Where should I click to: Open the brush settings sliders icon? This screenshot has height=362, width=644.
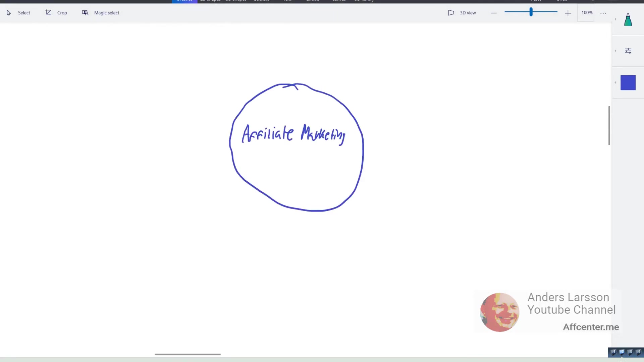pos(628,51)
